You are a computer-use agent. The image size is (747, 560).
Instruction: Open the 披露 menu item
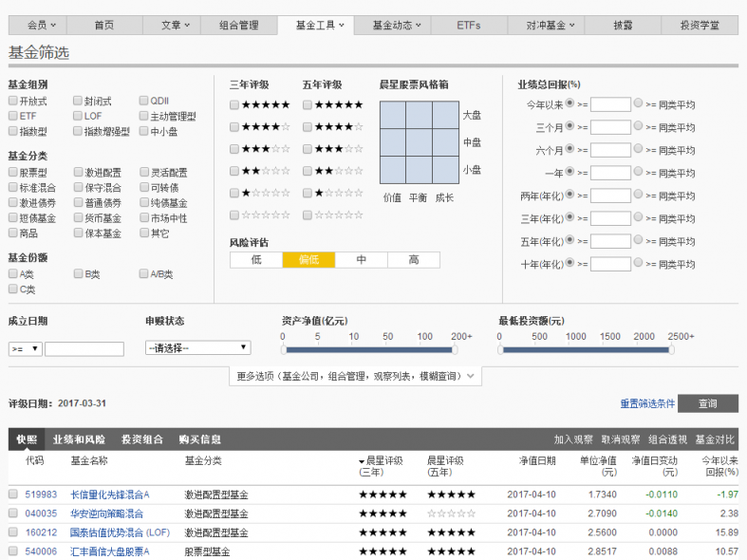click(623, 26)
